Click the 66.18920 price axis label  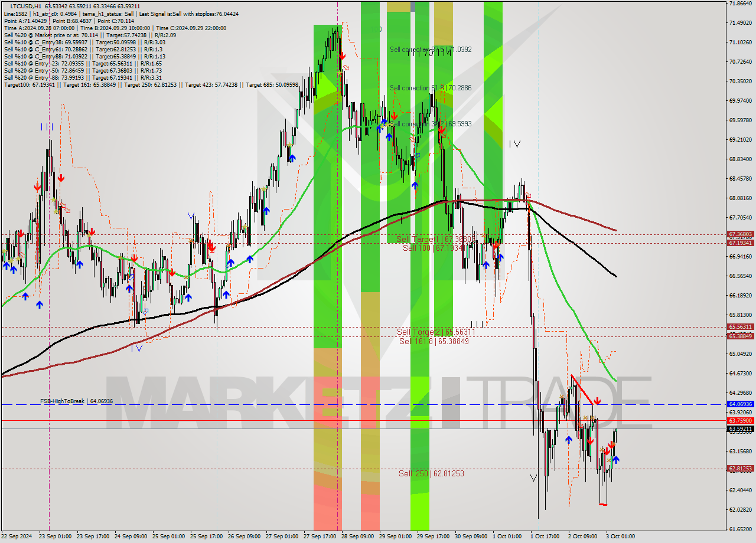pos(740,295)
